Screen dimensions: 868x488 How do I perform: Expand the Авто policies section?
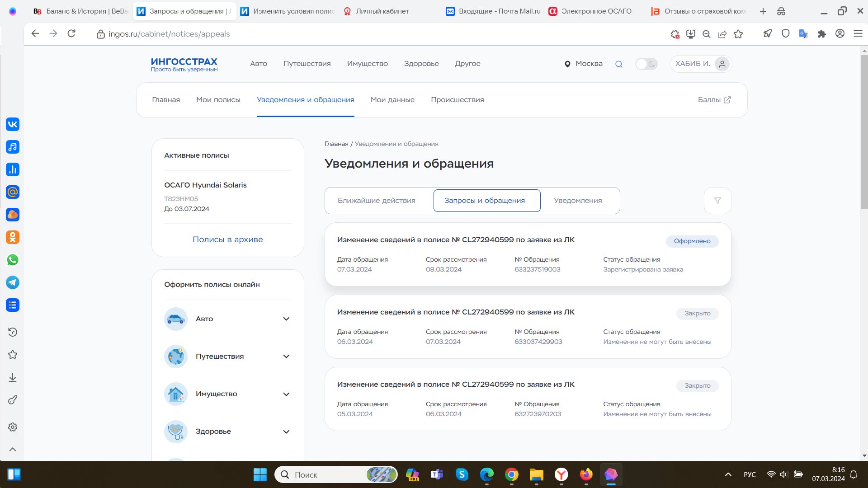pyautogui.click(x=286, y=319)
